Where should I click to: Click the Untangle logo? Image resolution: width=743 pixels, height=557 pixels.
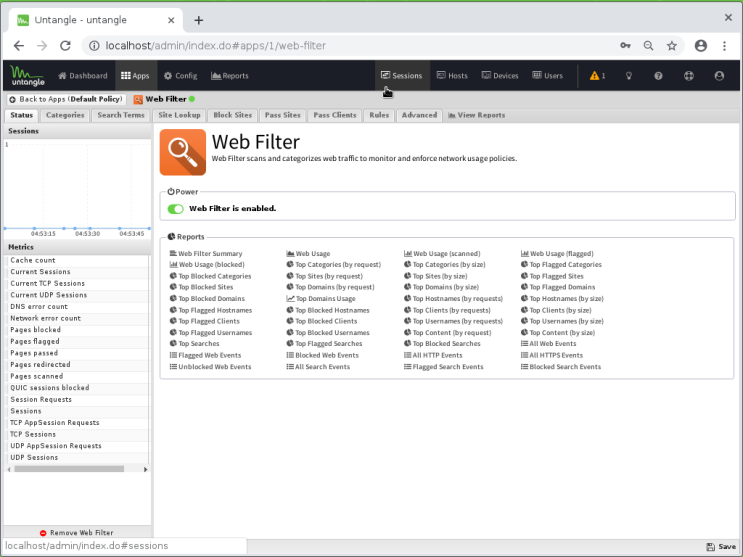click(x=28, y=76)
